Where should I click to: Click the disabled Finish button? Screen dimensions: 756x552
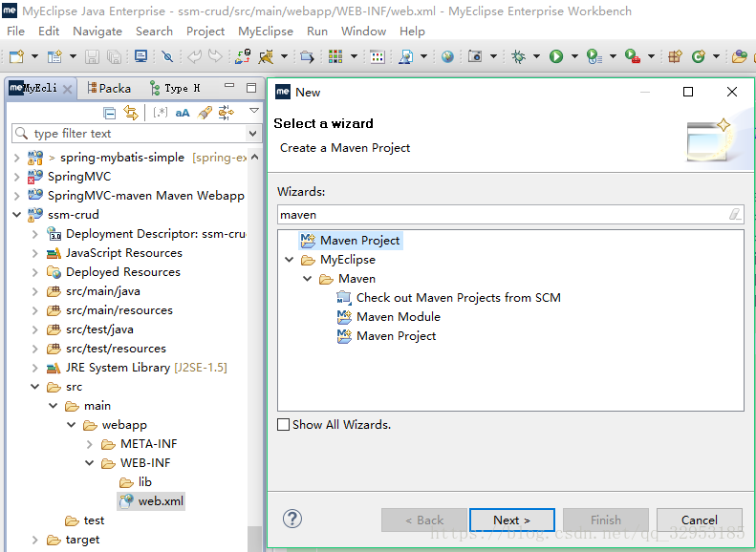tap(606, 520)
